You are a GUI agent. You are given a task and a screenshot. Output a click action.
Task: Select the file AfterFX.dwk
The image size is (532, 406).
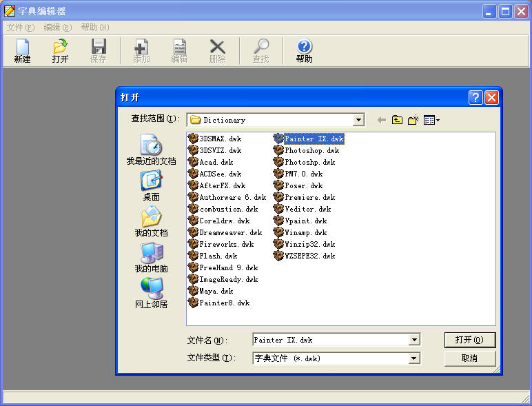tap(217, 185)
